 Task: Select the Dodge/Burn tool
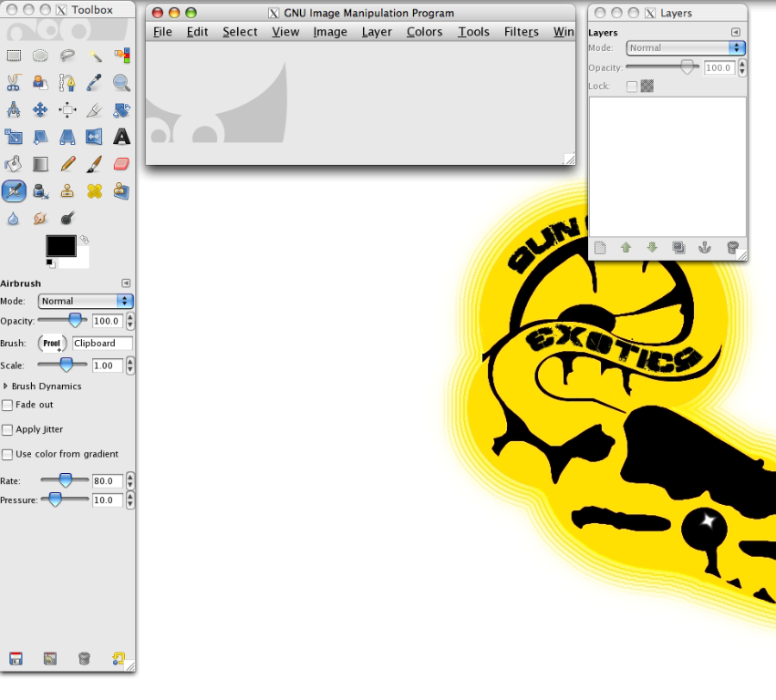click(x=67, y=218)
